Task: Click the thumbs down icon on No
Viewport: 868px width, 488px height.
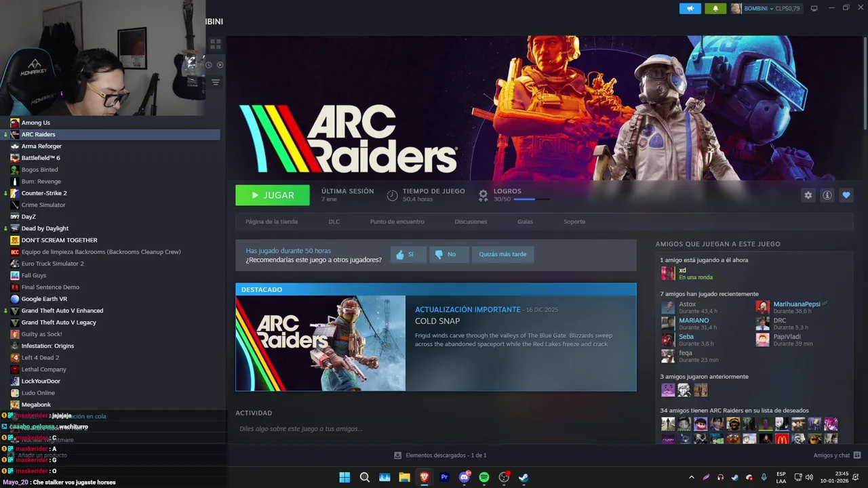Action: (439, 255)
